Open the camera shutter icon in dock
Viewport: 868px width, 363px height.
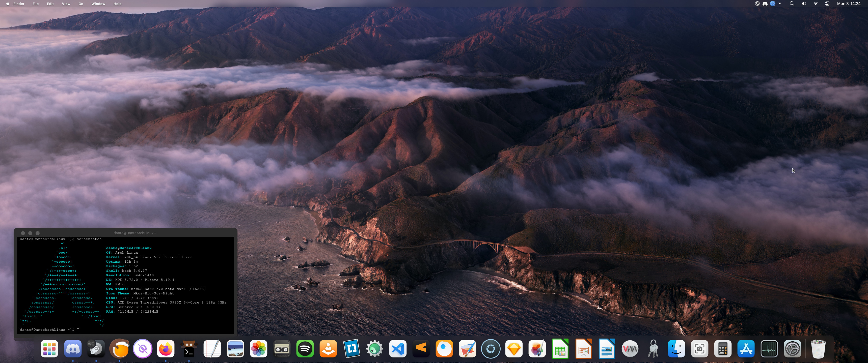click(491, 349)
